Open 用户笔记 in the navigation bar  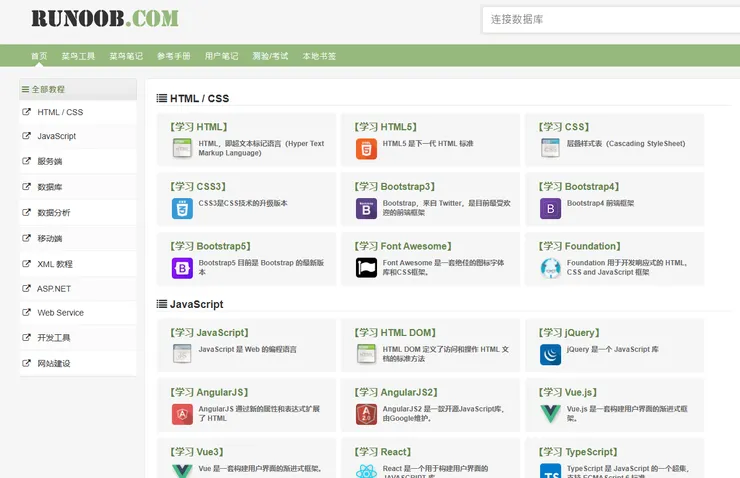[221, 56]
